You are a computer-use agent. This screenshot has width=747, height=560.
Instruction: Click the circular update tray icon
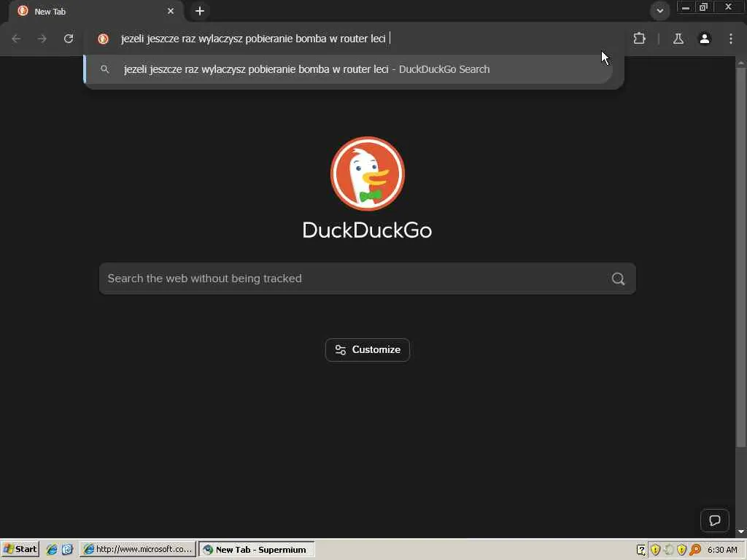(x=668, y=550)
